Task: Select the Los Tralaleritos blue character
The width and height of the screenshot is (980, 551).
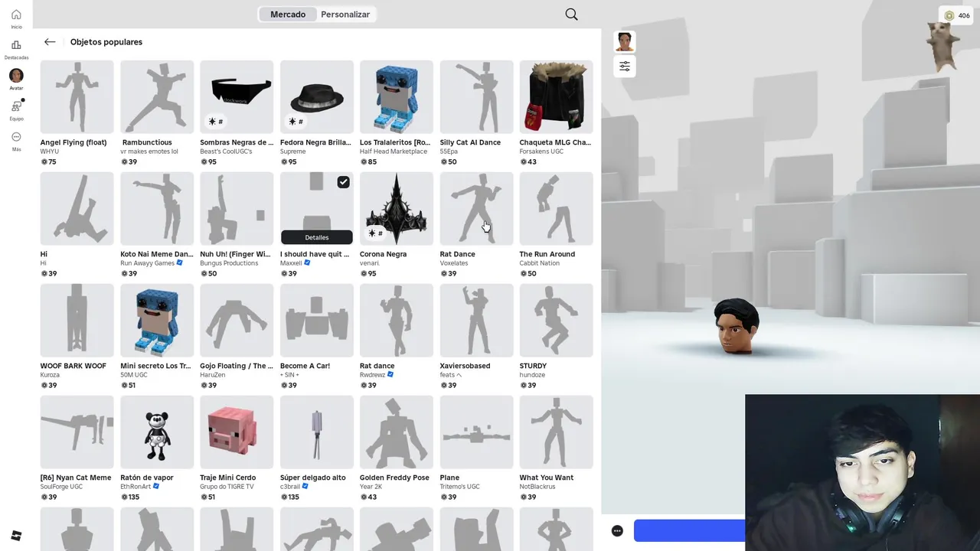Action: pos(397,97)
